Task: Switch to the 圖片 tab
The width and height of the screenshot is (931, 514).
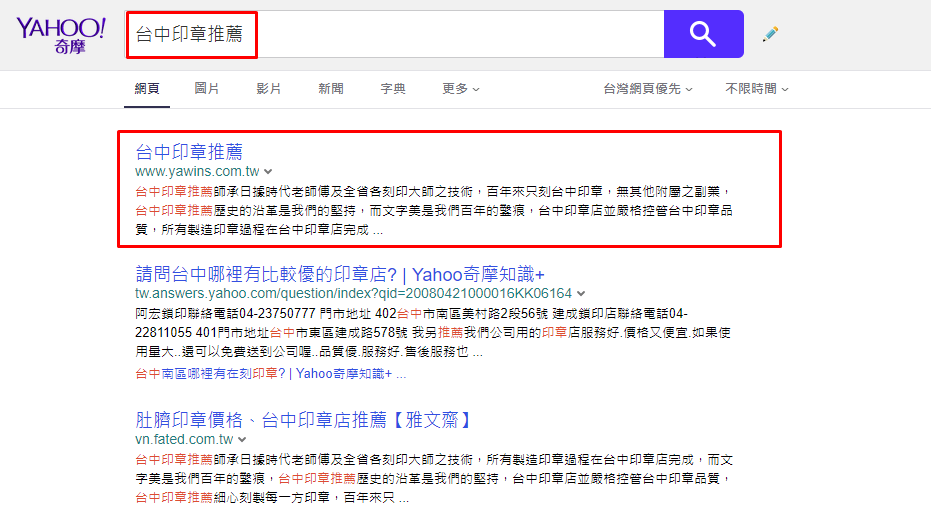Action: coord(207,89)
